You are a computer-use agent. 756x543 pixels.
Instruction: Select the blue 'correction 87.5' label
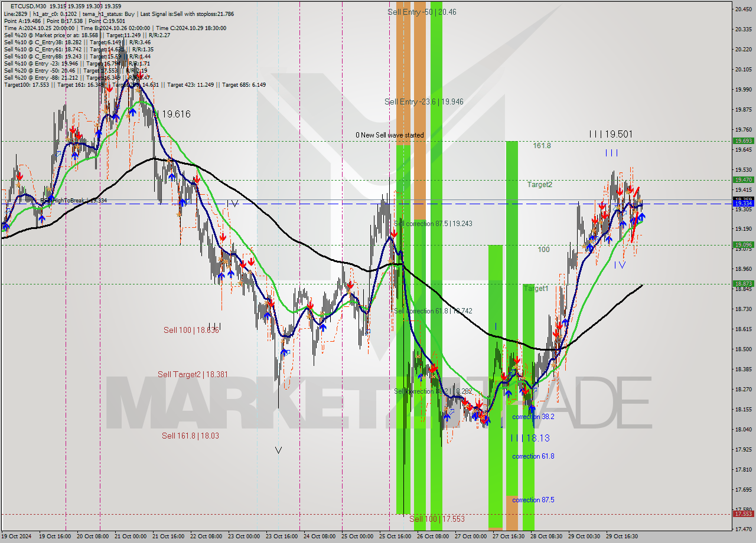pos(533,500)
